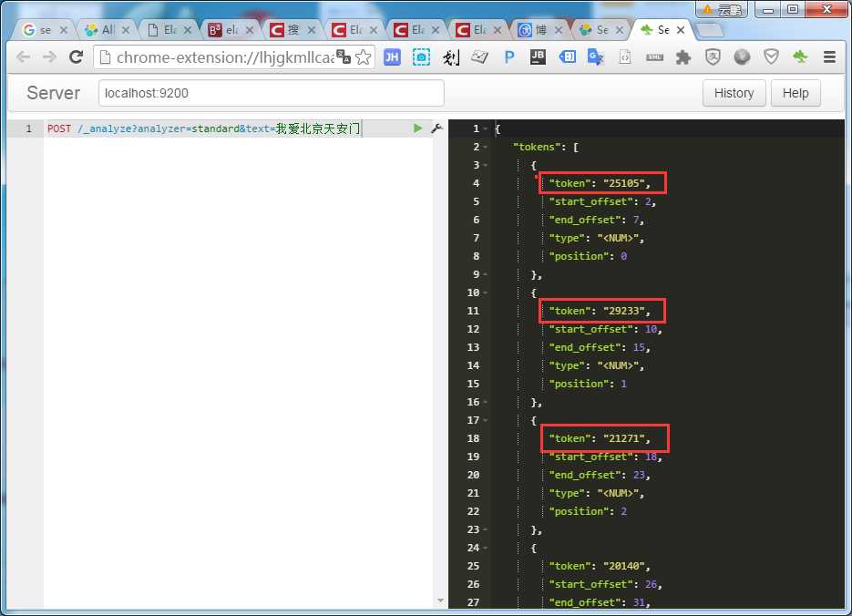Screen dimensions: 852x616
Task: Open the JB extension icon
Action: [x=538, y=57]
